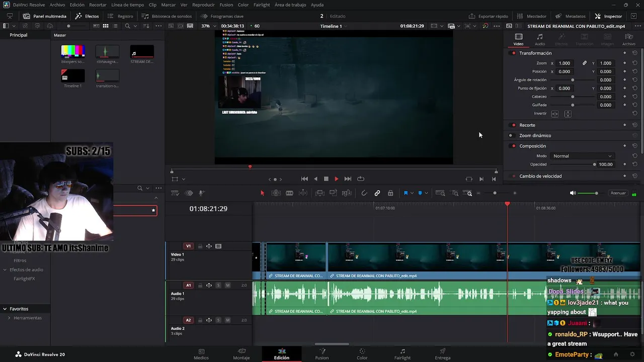Image resolution: width=644 pixels, height=362 pixels.
Task: Jump to the last frame
Action: (348, 179)
